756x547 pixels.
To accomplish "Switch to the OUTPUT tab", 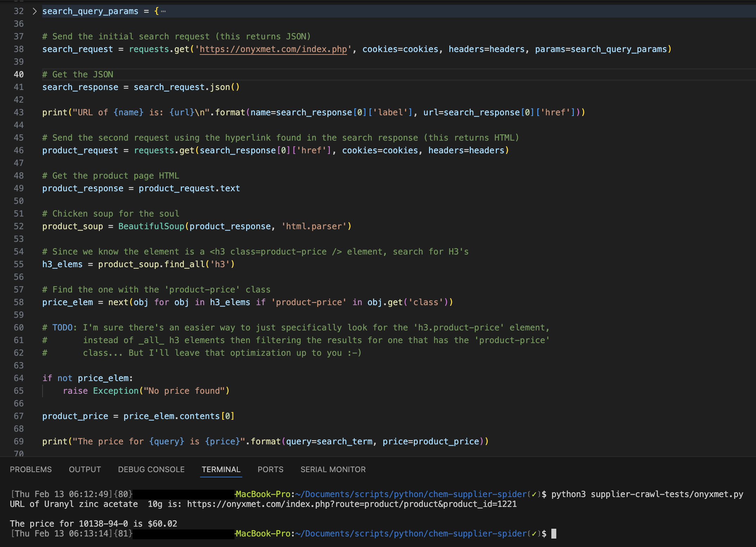I will tap(85, 469).
